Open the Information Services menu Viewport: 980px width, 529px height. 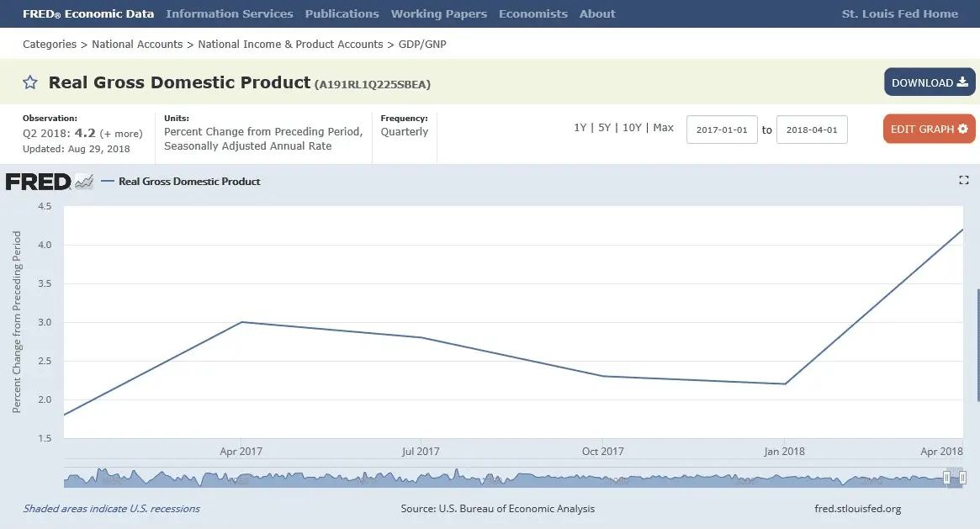(x=230, y=13)
